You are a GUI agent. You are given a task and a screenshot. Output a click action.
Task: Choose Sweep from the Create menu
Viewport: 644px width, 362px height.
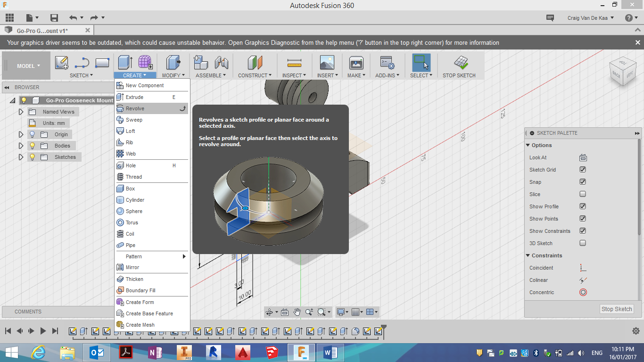pos(152,120)
